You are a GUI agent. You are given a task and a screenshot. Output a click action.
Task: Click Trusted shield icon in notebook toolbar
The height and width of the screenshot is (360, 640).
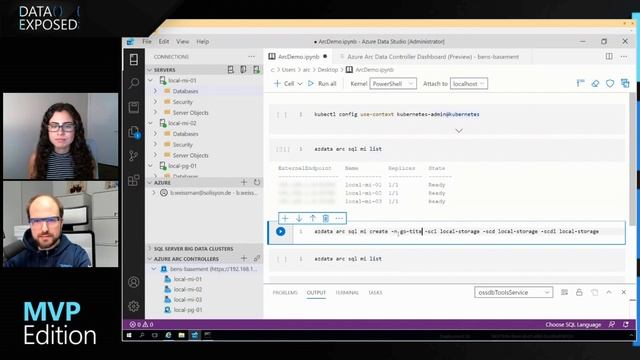pyautogui.click(x=610, y=84)
